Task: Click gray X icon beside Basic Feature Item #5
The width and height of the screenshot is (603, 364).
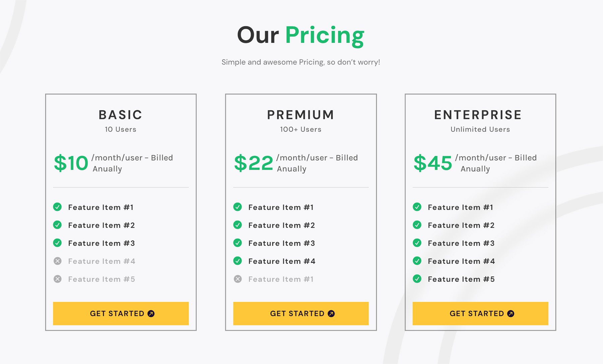Action: click(x=57, y=279)
